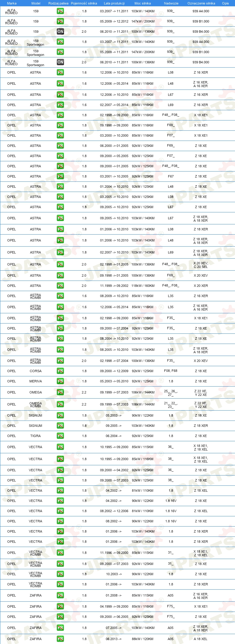Click PB icon in Vectra 08.2002 -> 12.2006 row
This screenshot has height=644, width=235.
(x=60, y=511)
